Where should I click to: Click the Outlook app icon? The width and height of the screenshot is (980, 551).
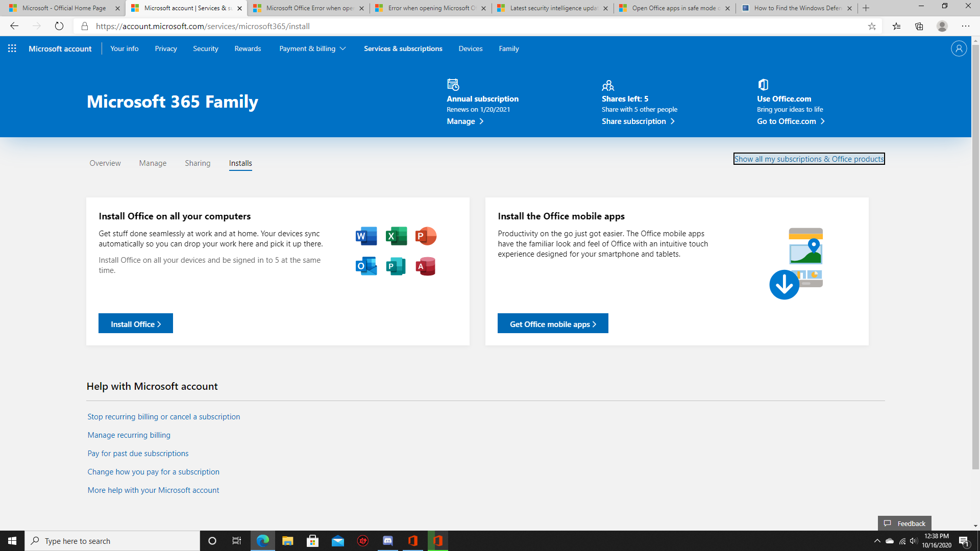(366, 266)
